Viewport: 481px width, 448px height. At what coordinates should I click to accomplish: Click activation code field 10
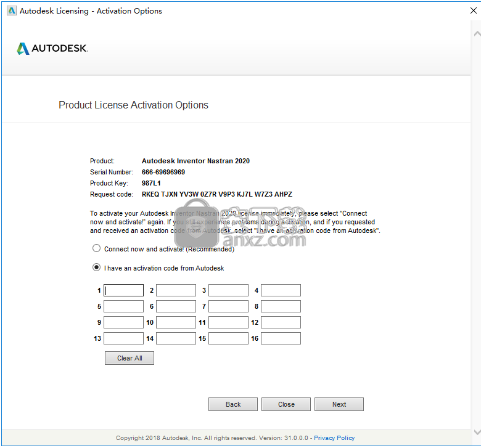tap(176, 322)
